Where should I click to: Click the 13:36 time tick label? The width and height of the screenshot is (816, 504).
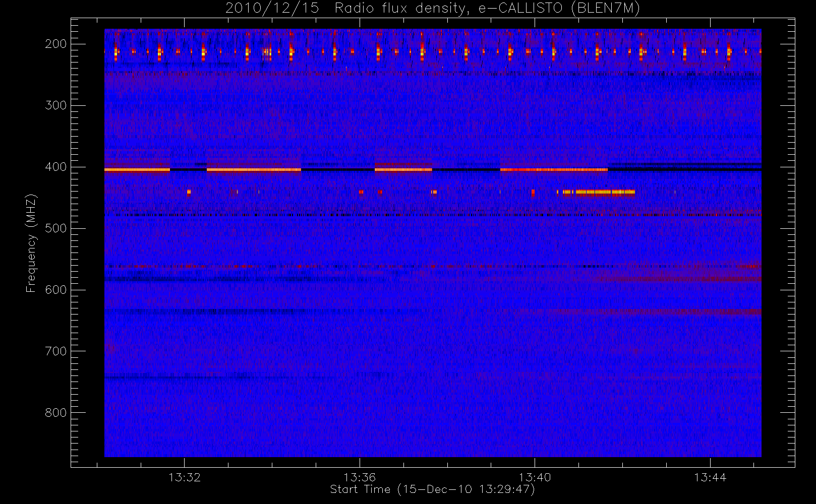tap(360, 477)
